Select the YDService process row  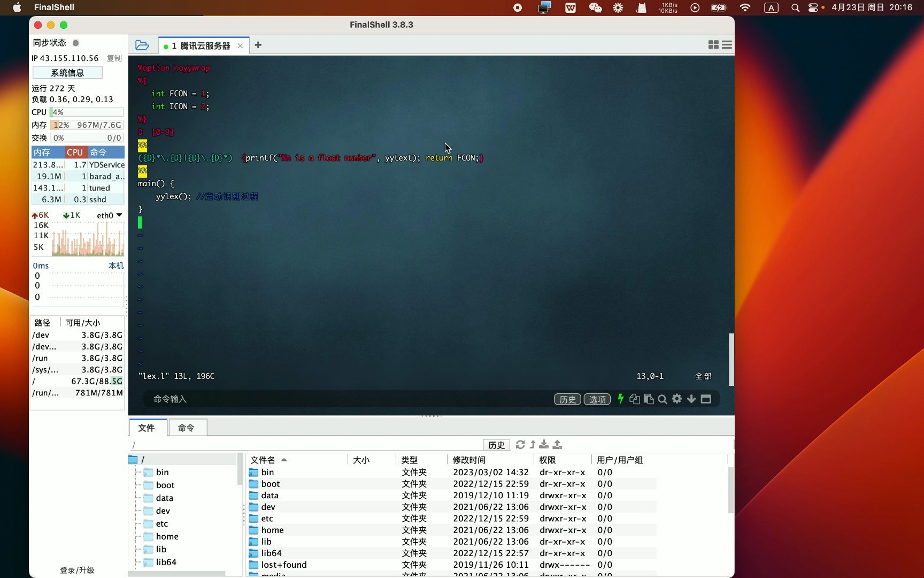(78, 165)
